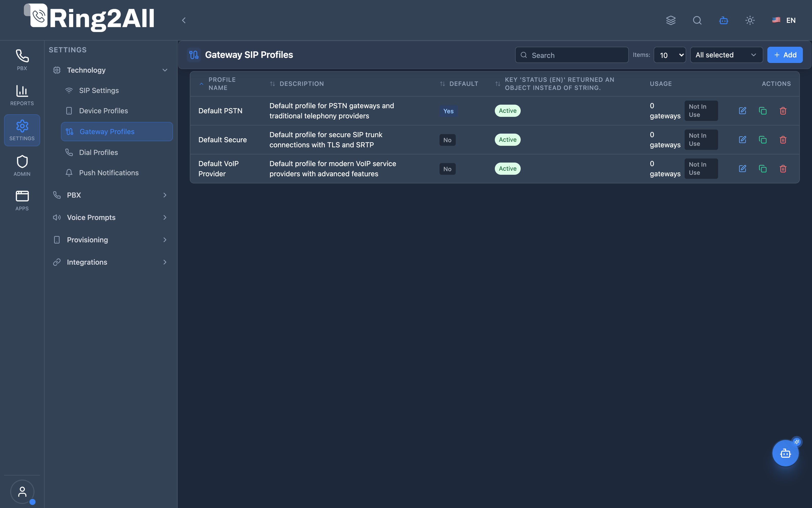Viewport: 812px width, 508px height.
Task: Click the Yes badge for Default PSTN
Action: click(448, 111)
